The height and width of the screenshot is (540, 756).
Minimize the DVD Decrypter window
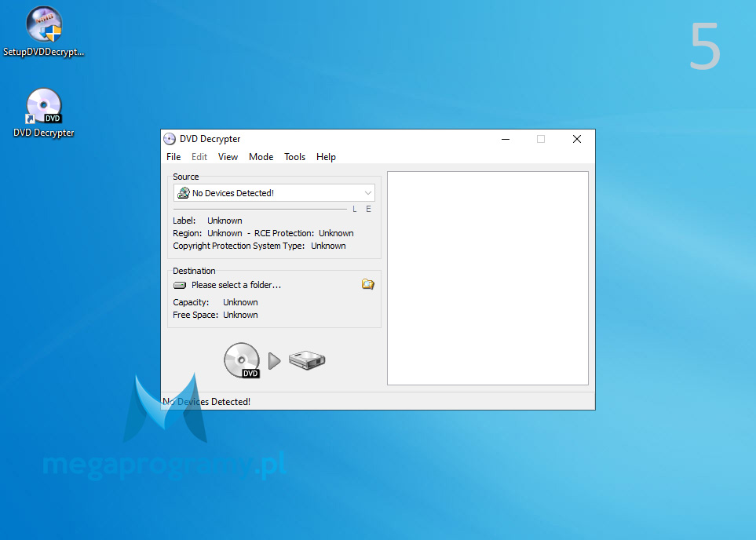point(506,139)
